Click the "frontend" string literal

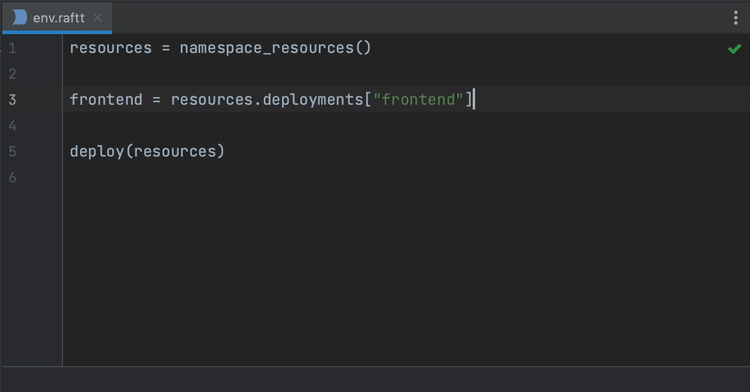pyautogui.click(x=418, y=99)
